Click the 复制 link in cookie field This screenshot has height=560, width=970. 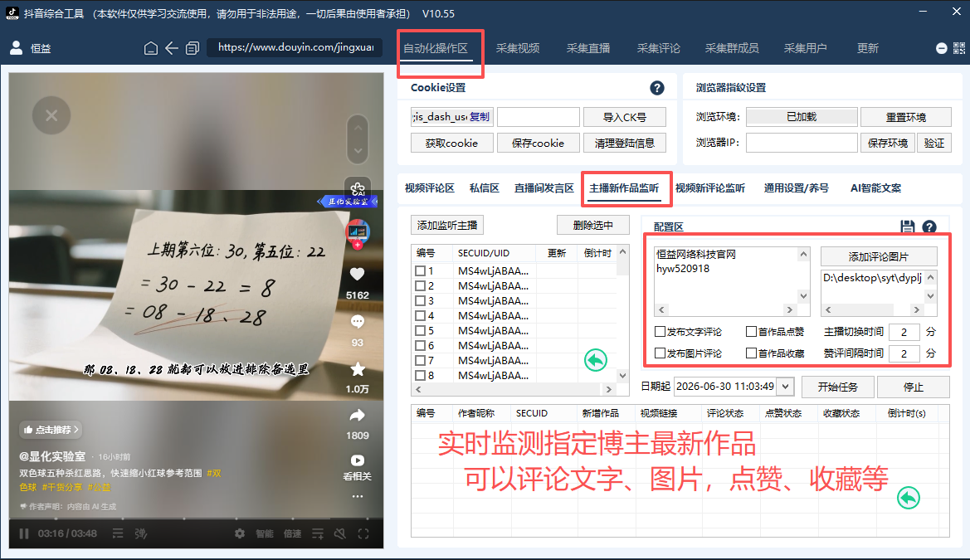pyautogui.click(x=480, y=116)
